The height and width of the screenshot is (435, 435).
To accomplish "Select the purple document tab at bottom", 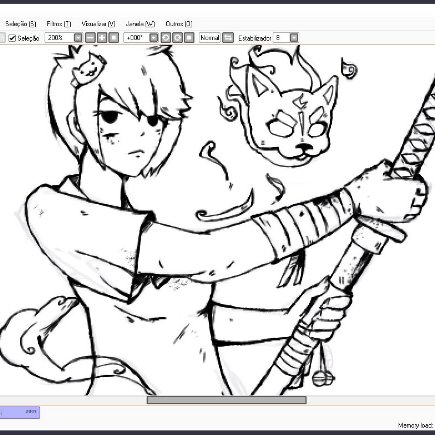I will coord(20,412).
